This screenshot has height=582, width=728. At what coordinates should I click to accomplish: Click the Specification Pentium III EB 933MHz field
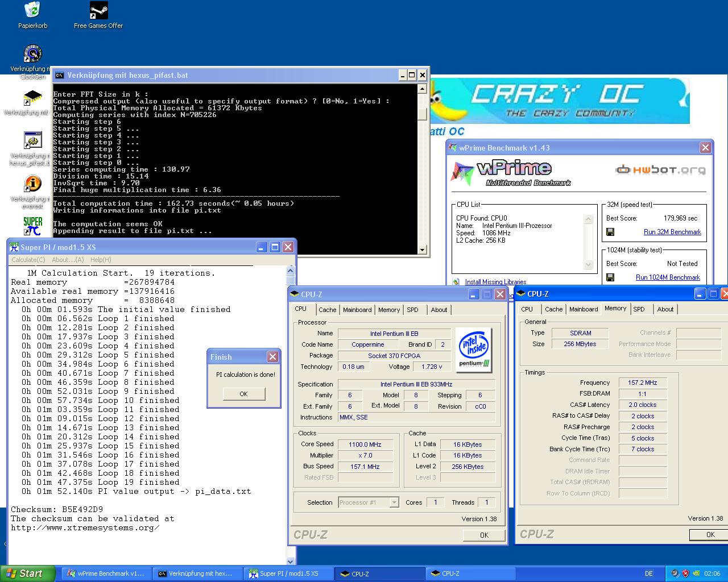(x=416, y=384)
